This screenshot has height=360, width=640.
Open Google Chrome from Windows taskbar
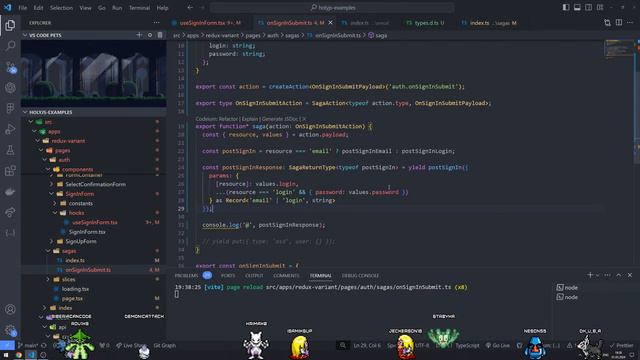click(19, 355)
